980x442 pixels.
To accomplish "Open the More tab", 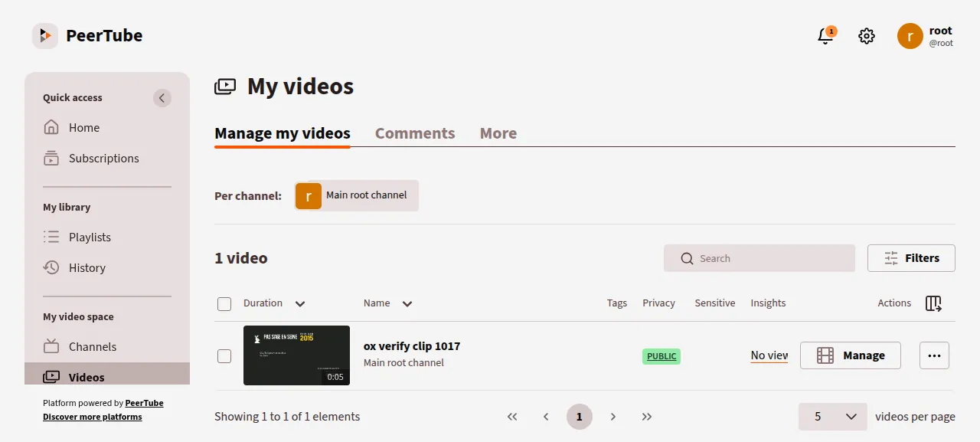I will [x=498, y=133].
